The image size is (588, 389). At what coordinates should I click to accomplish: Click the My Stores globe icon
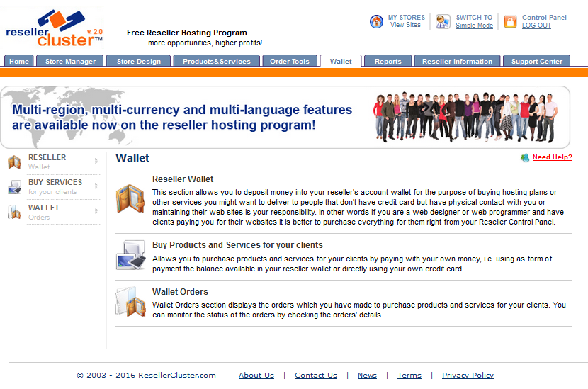377,21
